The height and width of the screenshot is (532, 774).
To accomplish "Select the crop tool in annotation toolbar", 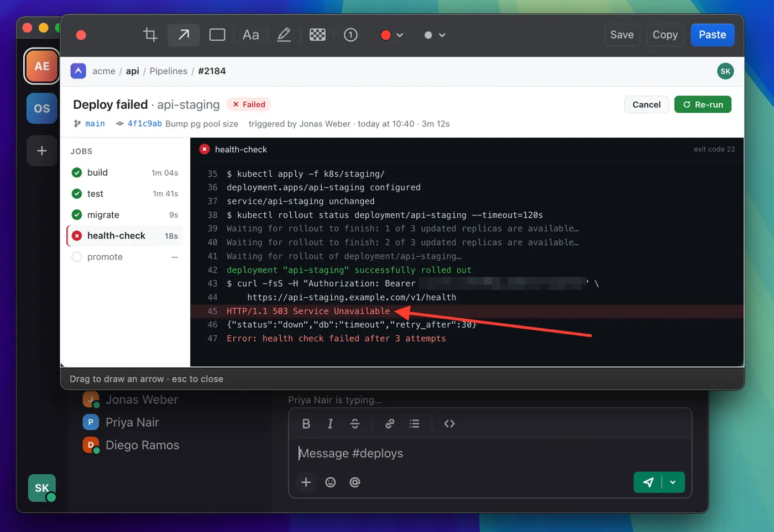I will click(150, 35).
